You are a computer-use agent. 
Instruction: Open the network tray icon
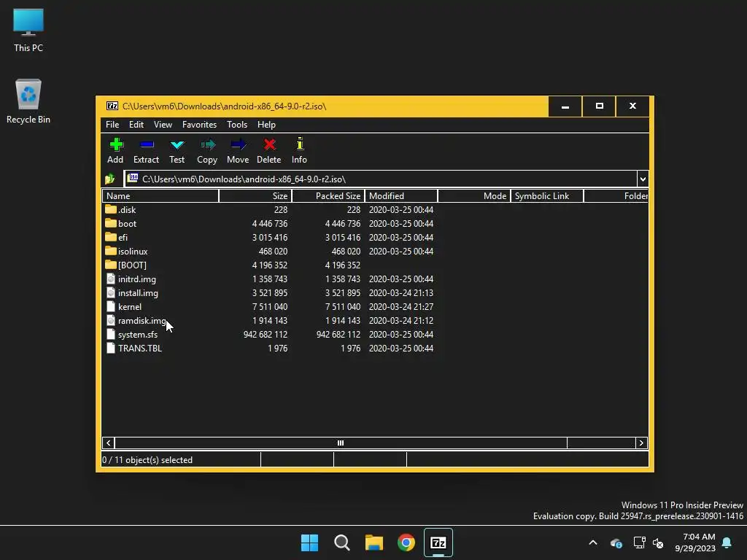tap(639, 542)
